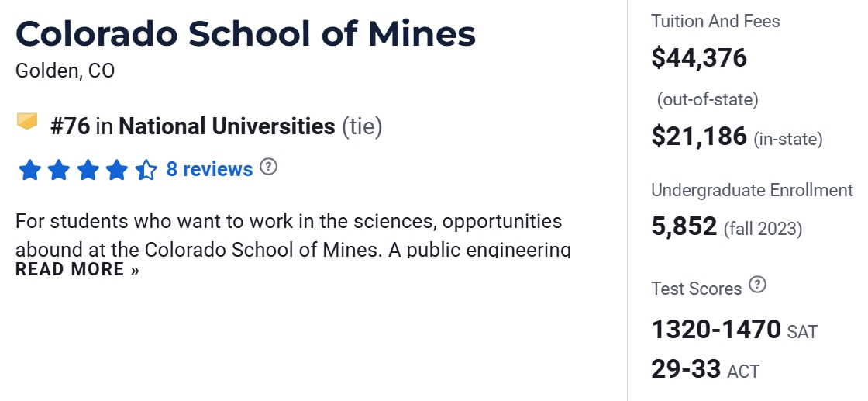
Task: Click the $21,186 in-state tuition figure
Action: point(699,137)
